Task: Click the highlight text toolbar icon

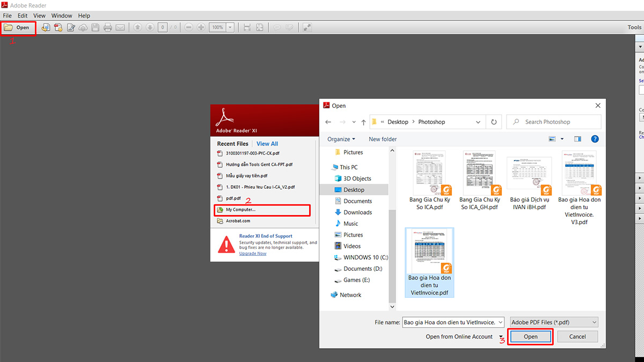Action: pyautogui.click(x=290, y=27)
